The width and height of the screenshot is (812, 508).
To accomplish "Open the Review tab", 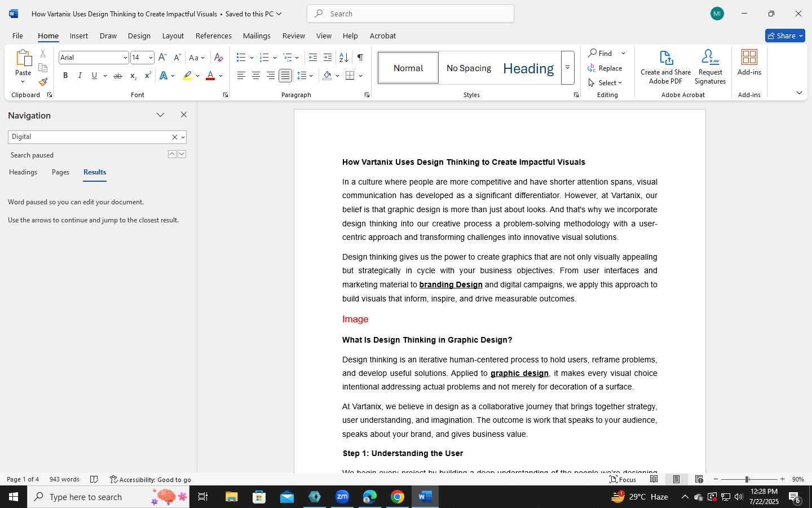I will [x=294, y=36].
